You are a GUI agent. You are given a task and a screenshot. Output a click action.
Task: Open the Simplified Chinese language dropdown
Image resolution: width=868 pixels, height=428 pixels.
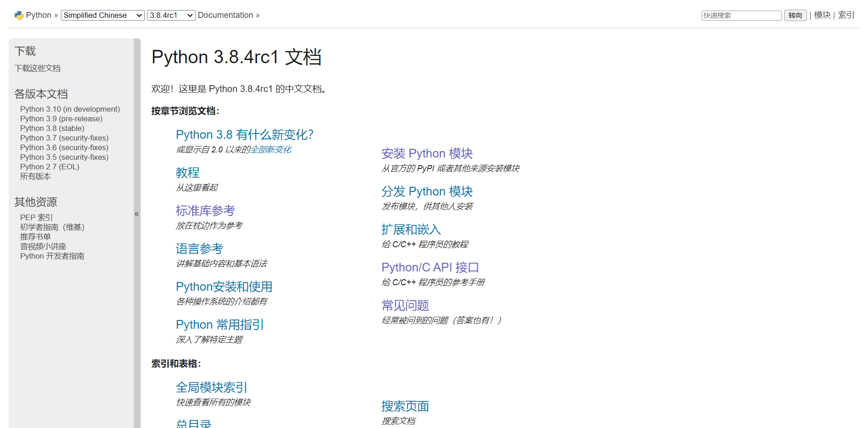tap(103, 15)
